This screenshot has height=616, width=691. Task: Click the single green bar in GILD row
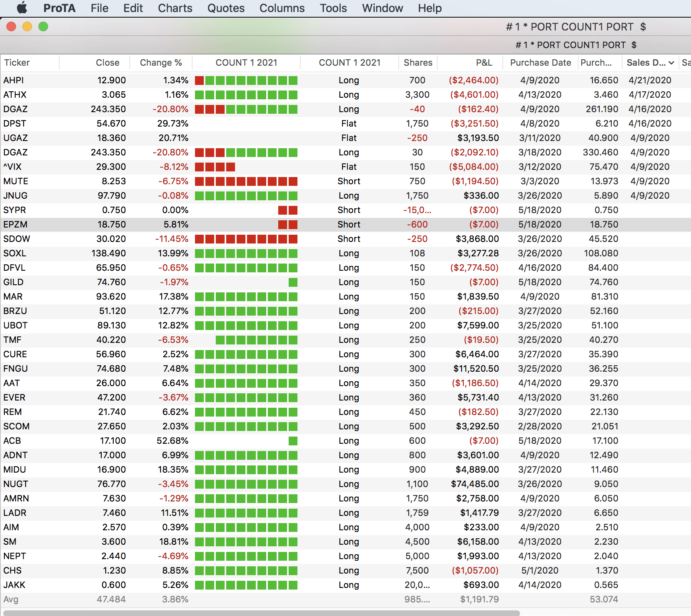click(293, 282)
